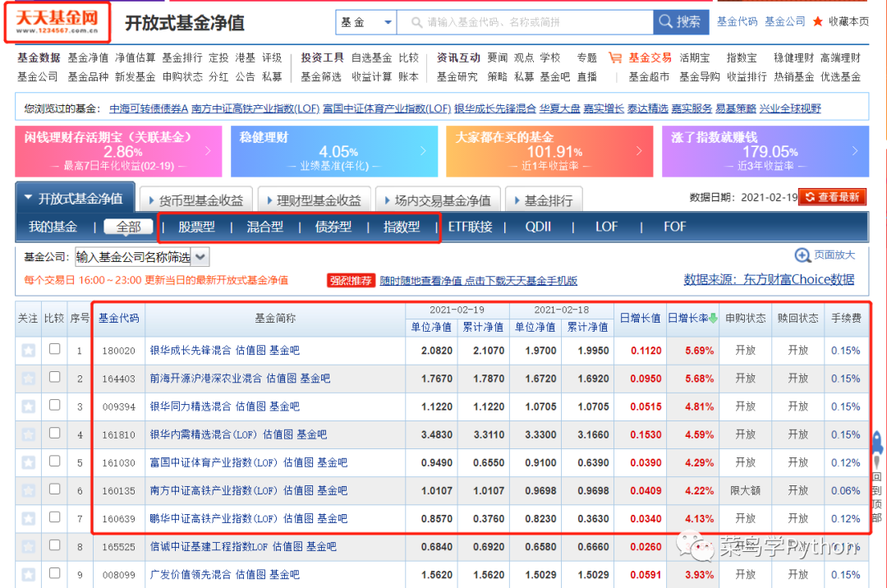
Task: Click the 0.15% fee for fund 180020
Action: (846, 351)
